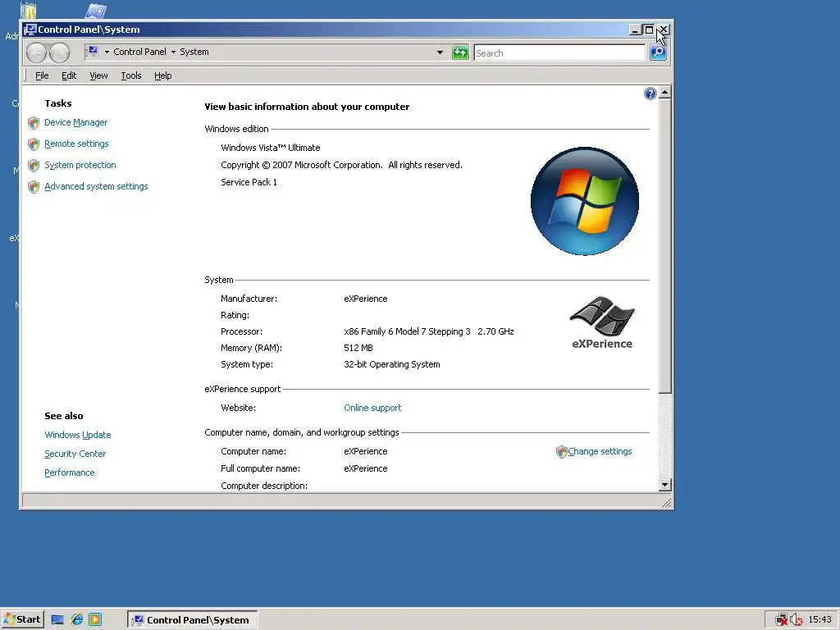Click the network status tray icon
The width and height of the screenshot is (840, 630).
pos(782,620)
